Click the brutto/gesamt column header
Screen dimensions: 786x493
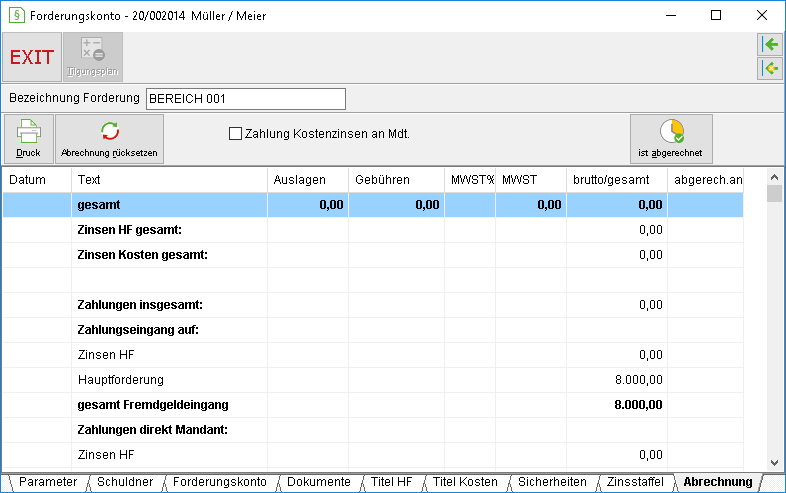pyautogui.click(x=617, y=180)
